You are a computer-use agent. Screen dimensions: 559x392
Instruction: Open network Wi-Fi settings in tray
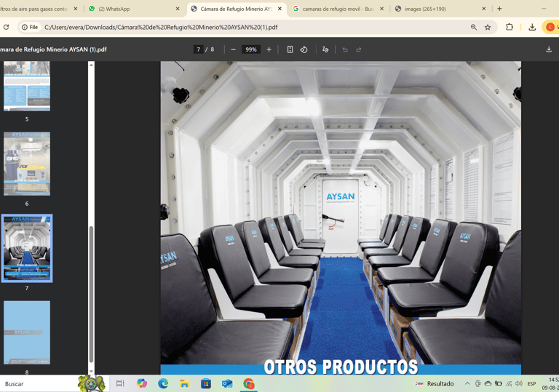[509, 383]
